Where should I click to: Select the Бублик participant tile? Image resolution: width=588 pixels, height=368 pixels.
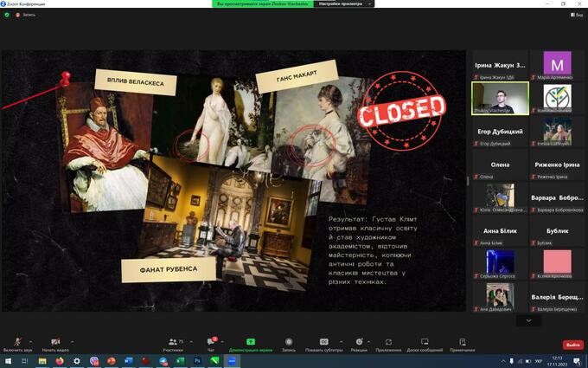coord(557,231)
